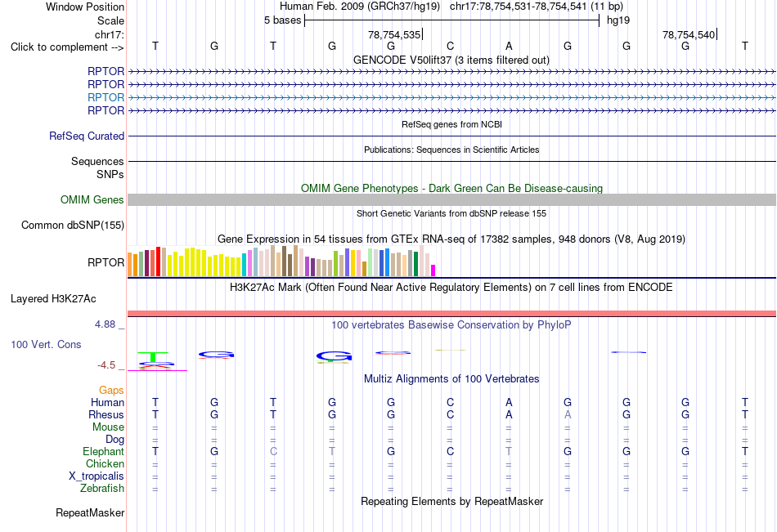Open the RefSeq Curated track label
The image size is (777, 532).
pyautogui.click(x=86, y=136)
